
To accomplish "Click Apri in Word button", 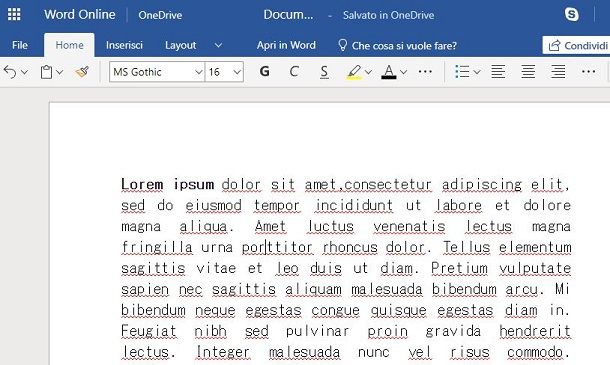I will [x=286, y=45].
